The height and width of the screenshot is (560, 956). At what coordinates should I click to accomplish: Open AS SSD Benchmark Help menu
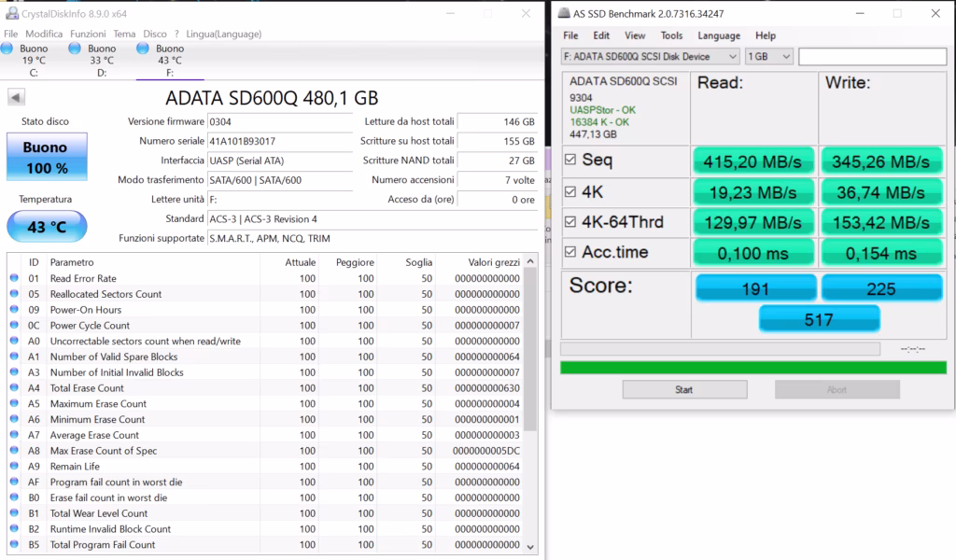click(766, 36)
